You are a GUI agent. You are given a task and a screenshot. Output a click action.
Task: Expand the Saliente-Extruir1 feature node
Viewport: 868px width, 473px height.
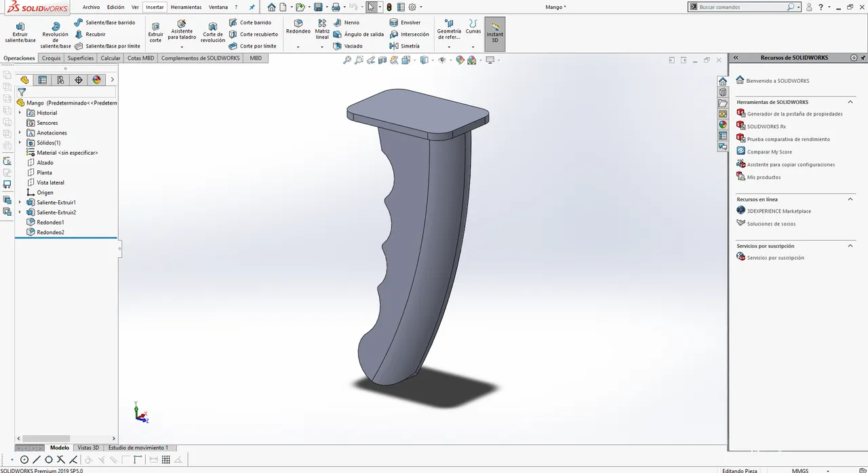(20, 202)
